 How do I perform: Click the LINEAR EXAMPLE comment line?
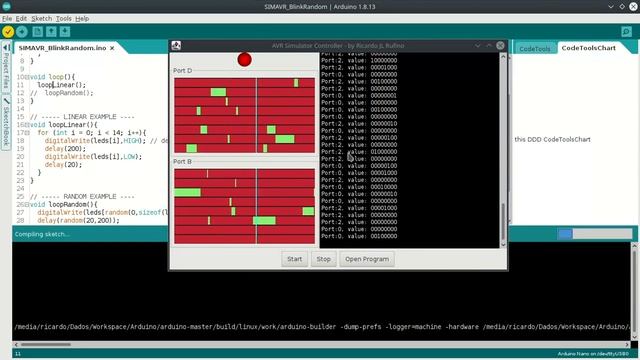(x=82, y=117)
